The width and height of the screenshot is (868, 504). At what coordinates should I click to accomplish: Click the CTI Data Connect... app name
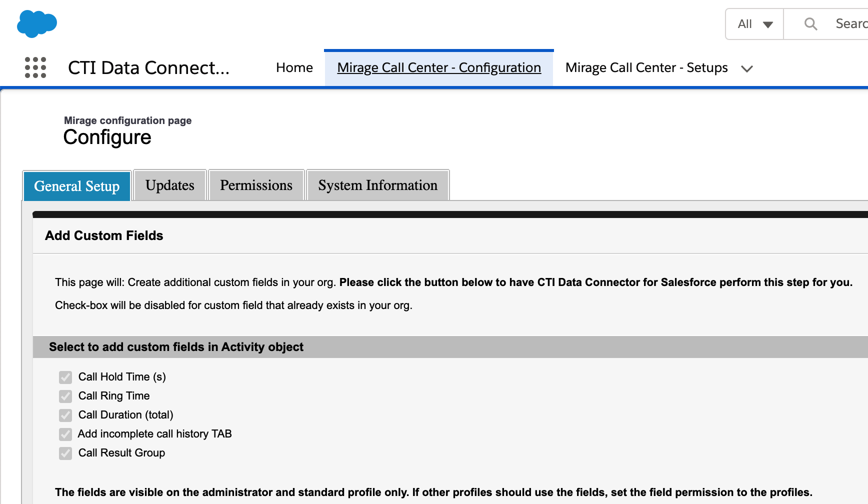(149, 67)
